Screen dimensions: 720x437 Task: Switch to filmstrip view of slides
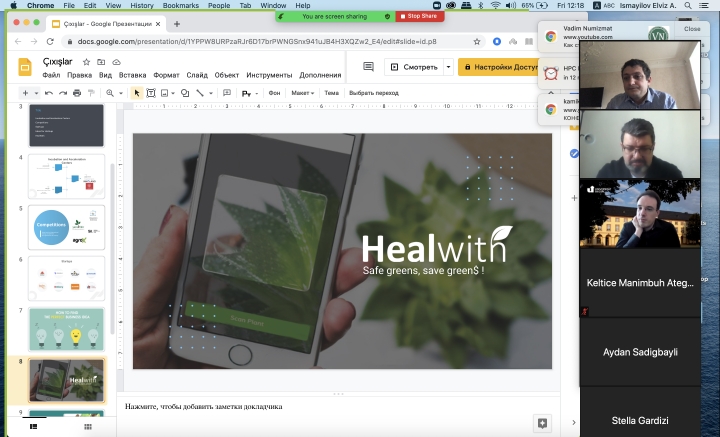[33, 427]
